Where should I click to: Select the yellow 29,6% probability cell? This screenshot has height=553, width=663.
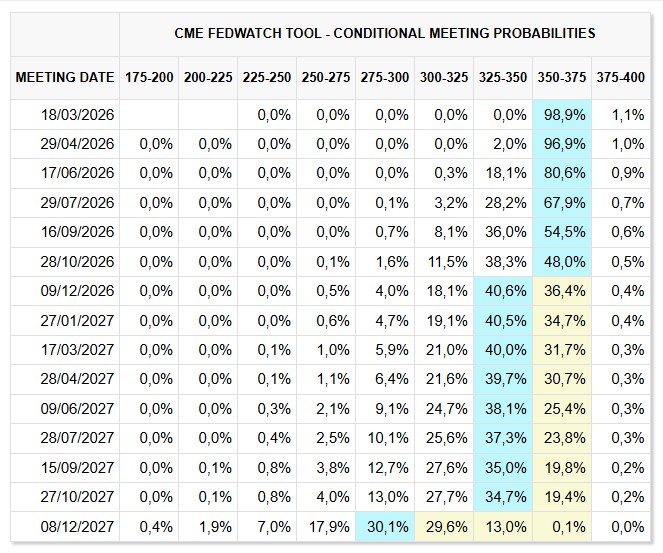[446, 527]
